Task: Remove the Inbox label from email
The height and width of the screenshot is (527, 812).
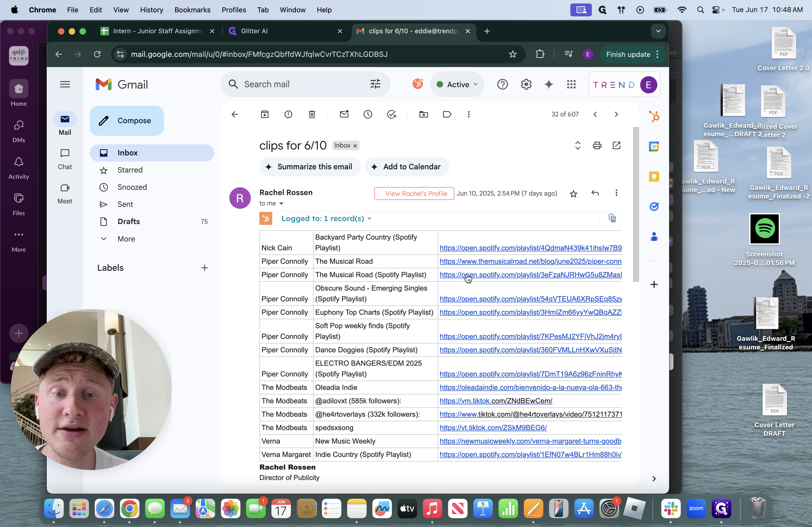Action: [x=355, y=146]
